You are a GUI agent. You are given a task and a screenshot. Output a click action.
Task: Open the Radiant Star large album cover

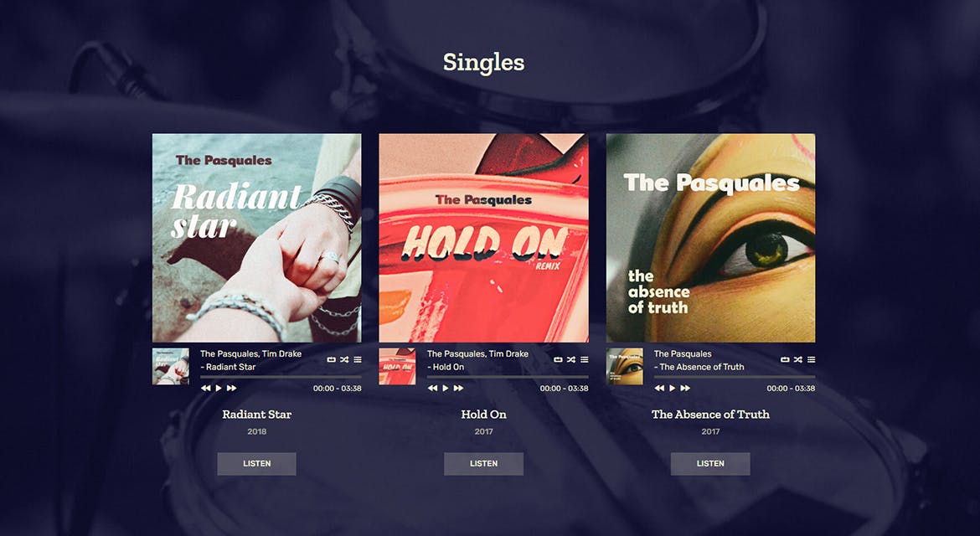coord(257,238)
